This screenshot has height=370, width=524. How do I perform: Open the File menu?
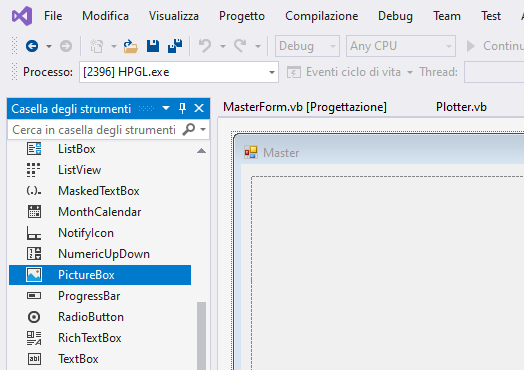point(53,16)
